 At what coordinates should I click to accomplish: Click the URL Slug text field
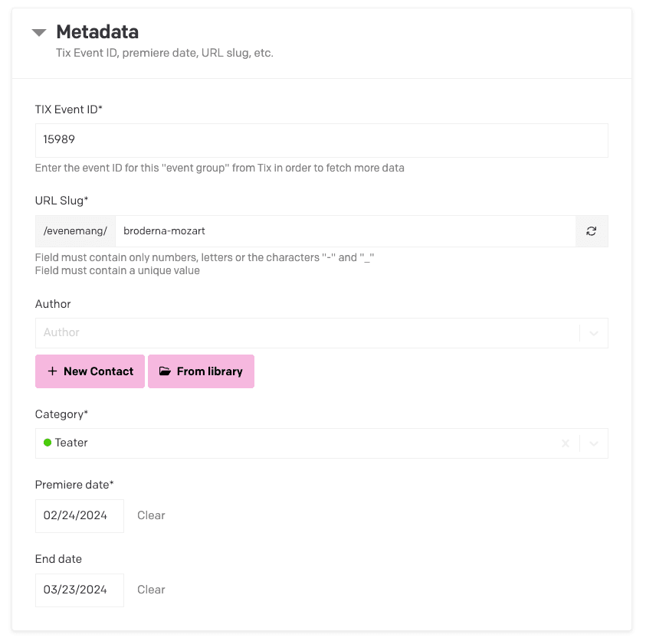click(x=345, y=231)
